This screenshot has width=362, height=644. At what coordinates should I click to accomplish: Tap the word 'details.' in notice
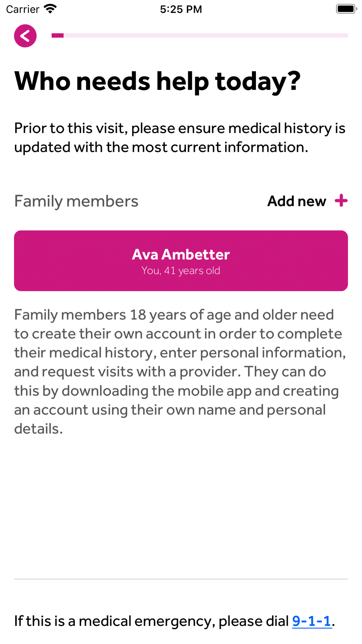[38, 428]
